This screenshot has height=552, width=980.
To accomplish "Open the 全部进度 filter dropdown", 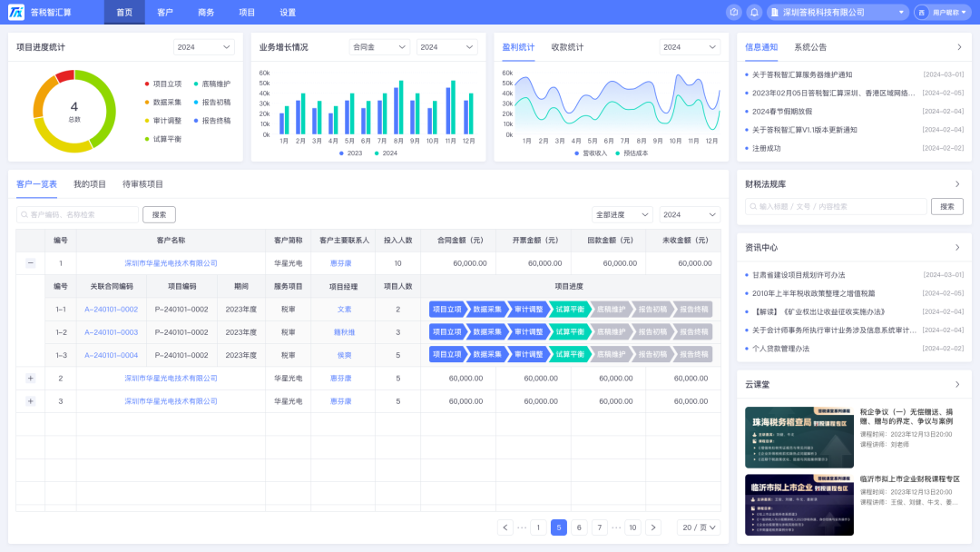I will click(622, 214).
